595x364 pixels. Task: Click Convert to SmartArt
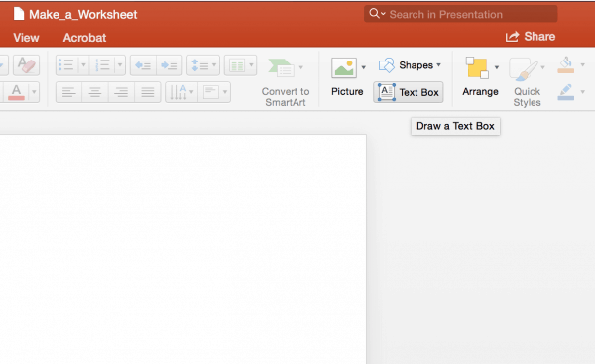tap(286, 82)
